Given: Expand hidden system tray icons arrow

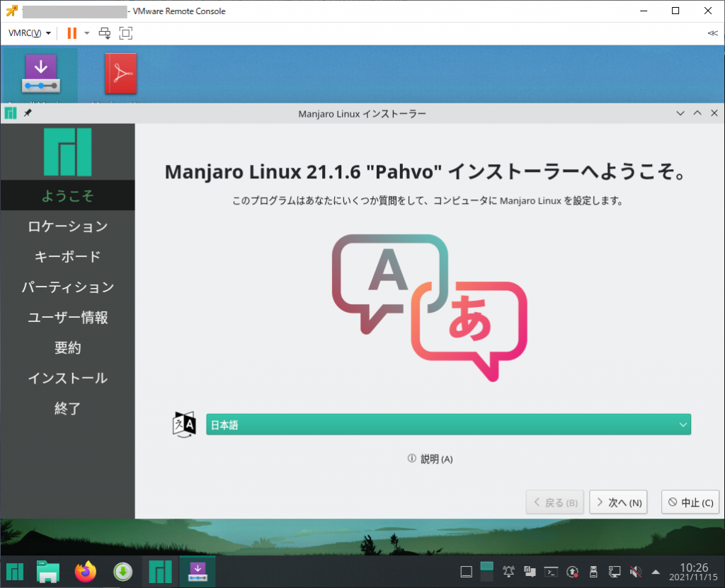Looking at the screenshot, I should (x=656, y=572).
